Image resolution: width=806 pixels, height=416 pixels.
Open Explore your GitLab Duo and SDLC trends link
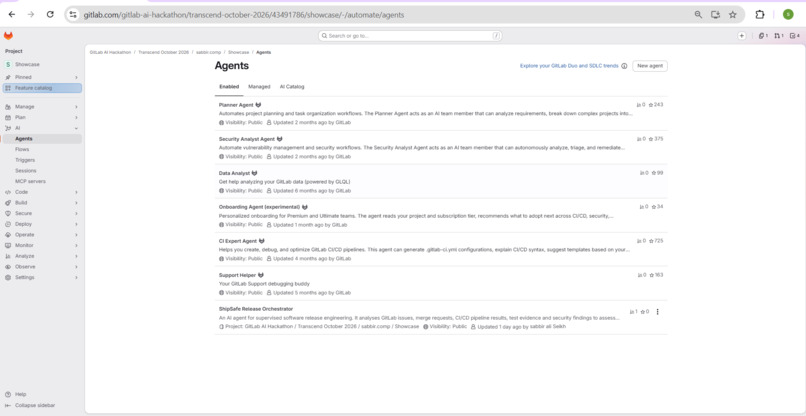[569, 66]
